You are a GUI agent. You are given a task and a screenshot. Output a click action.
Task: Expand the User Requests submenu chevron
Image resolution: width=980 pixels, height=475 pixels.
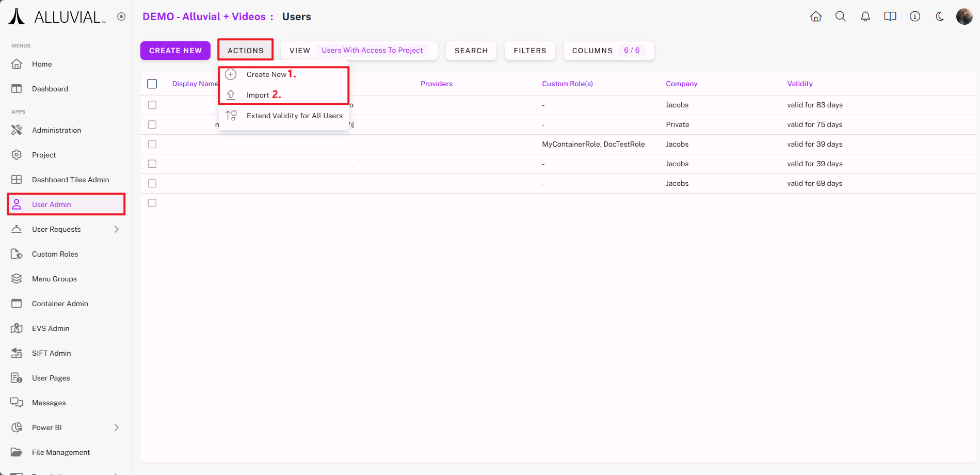point(117,229)
